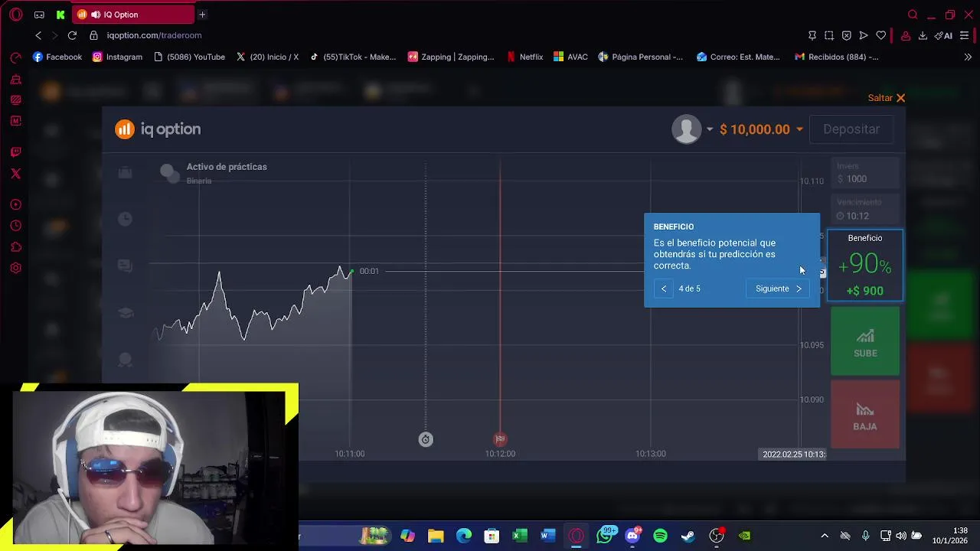980x551 pixels.
Task: Go to previous tutorial step arrow
Action: point(664,289)
